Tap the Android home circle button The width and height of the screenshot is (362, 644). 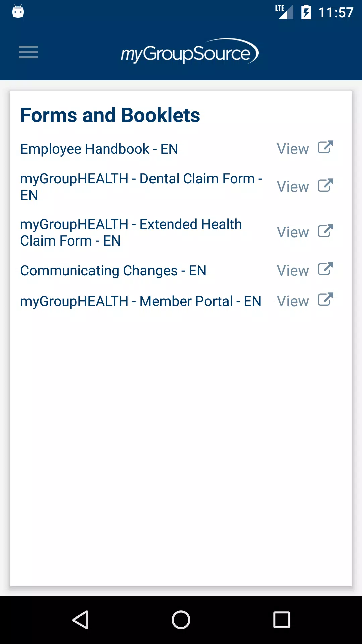pos(181,620)
